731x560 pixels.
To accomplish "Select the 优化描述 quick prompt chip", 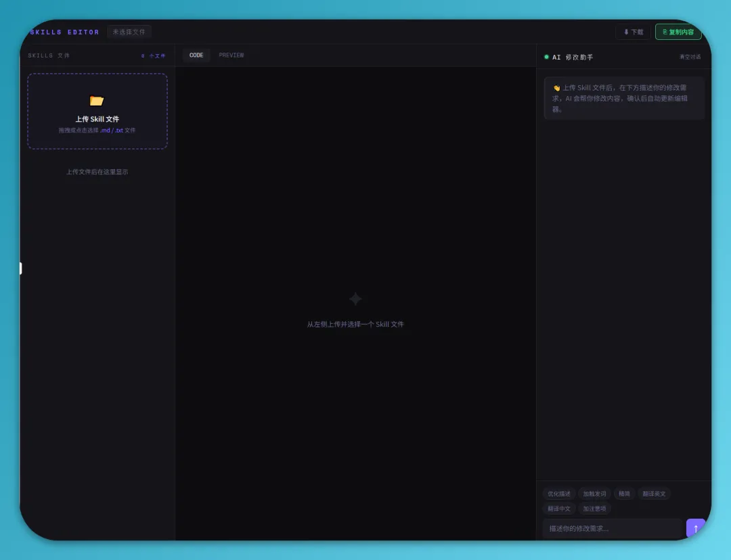I will coord(559,494).
